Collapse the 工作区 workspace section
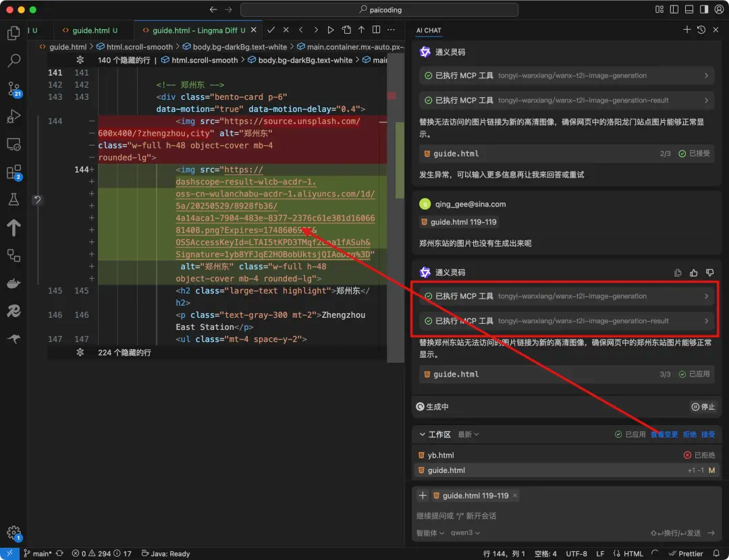Screen dimensions: 729x560 pyautogui.click(x=435, y=435)
